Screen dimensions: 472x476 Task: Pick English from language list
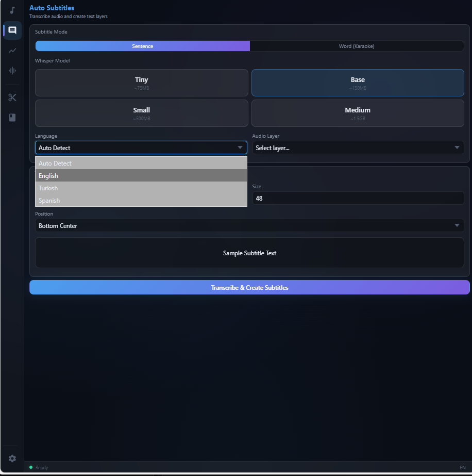click(x=141, y=176)
